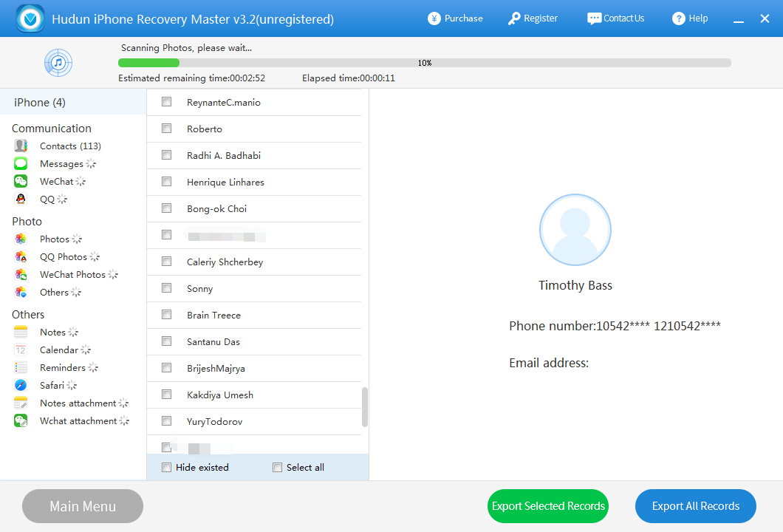Open WeChat Photos category
Image resolution: width=783 pixels, height=532 pixels.
coord(72,275)
